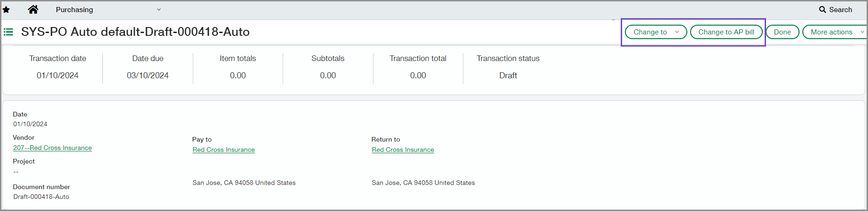This screenshot has width=868, height=211.
Task: Click the Change to AP bill button
Action: (x=726, y=32)
